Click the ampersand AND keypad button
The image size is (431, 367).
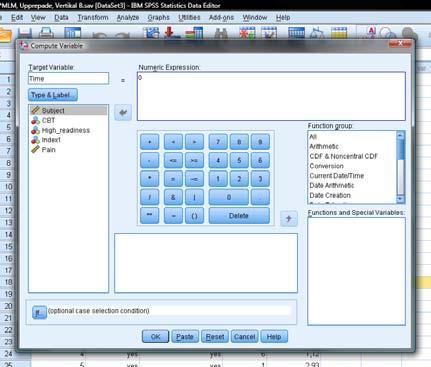[173, 197]
